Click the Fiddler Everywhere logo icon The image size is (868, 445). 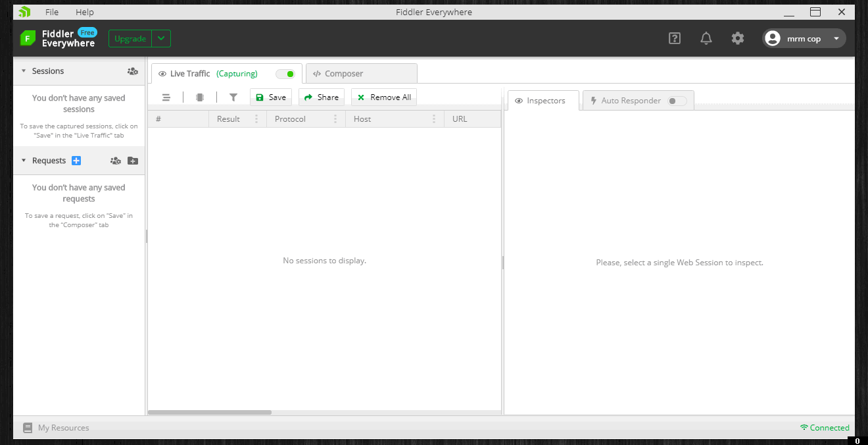[27, 38]
